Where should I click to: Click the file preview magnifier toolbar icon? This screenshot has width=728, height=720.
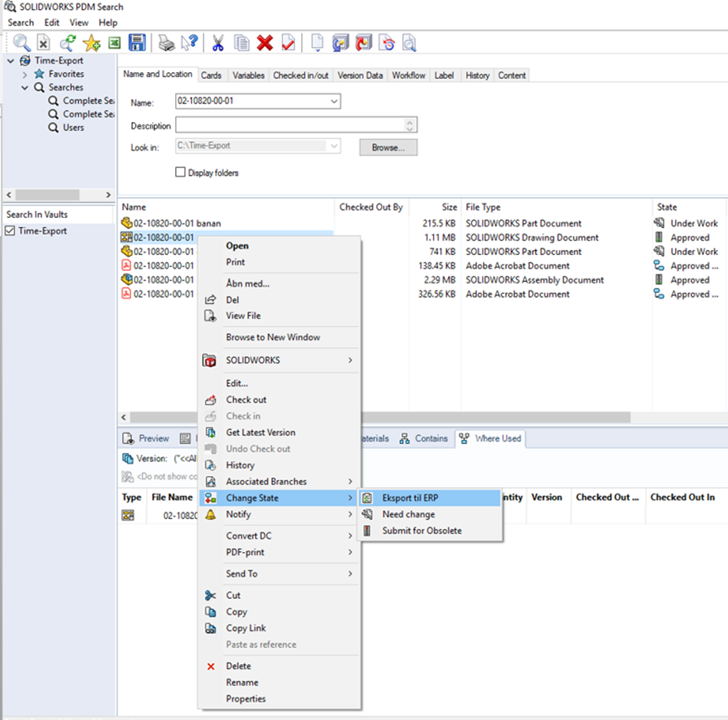[409, 43]
